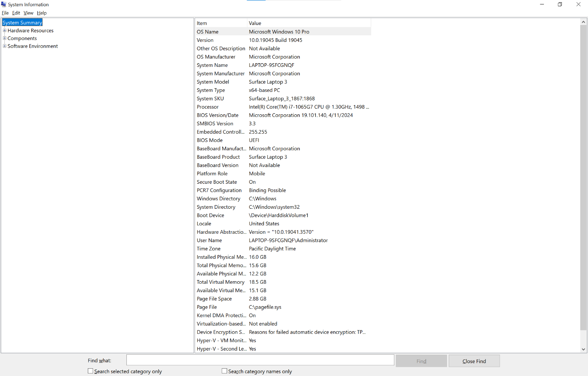Expand the Components tree node
The width and height of the screenshot is (588, 376).
click(x=4, y=38)
